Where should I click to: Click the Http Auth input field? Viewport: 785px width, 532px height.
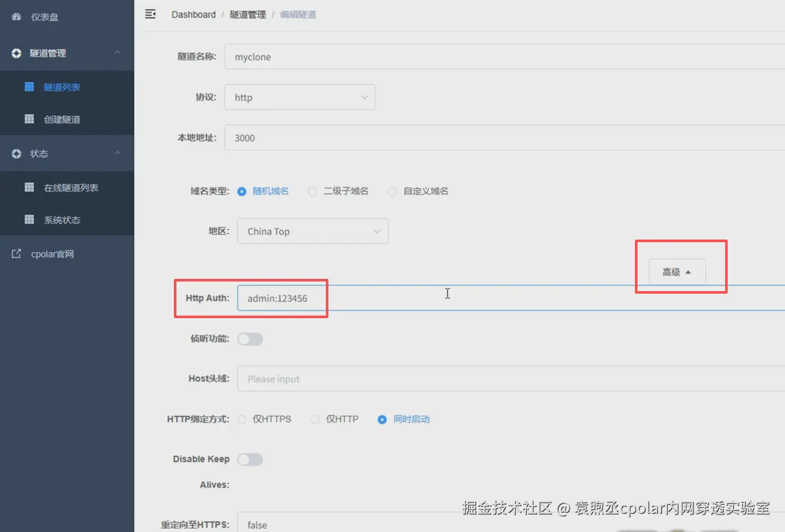tap(511, 298)
